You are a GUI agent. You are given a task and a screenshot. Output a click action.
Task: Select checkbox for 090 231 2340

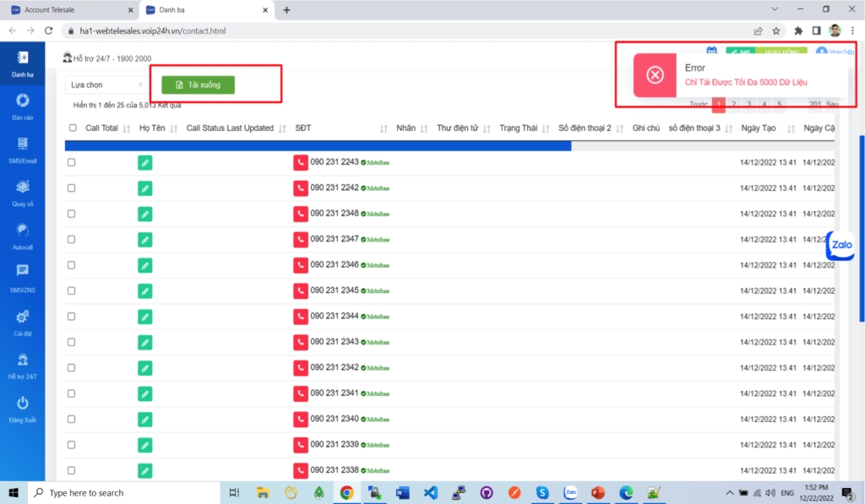(72, 419)
